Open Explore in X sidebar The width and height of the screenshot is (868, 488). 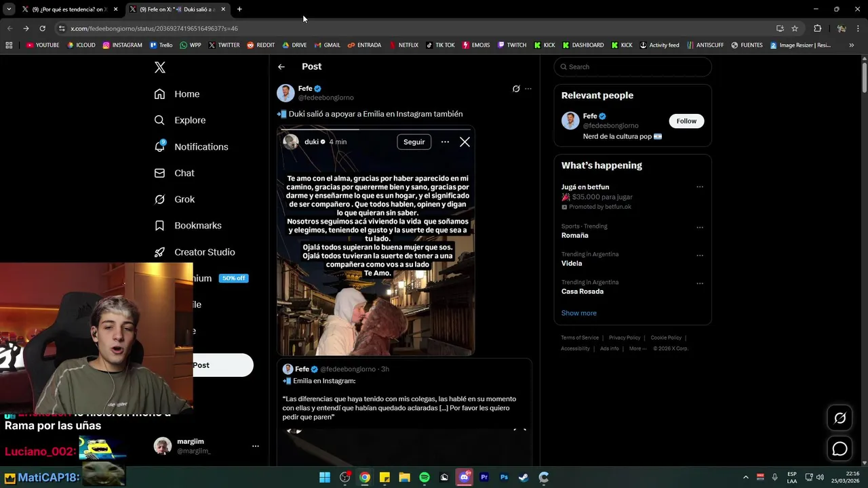click(180, 120)
